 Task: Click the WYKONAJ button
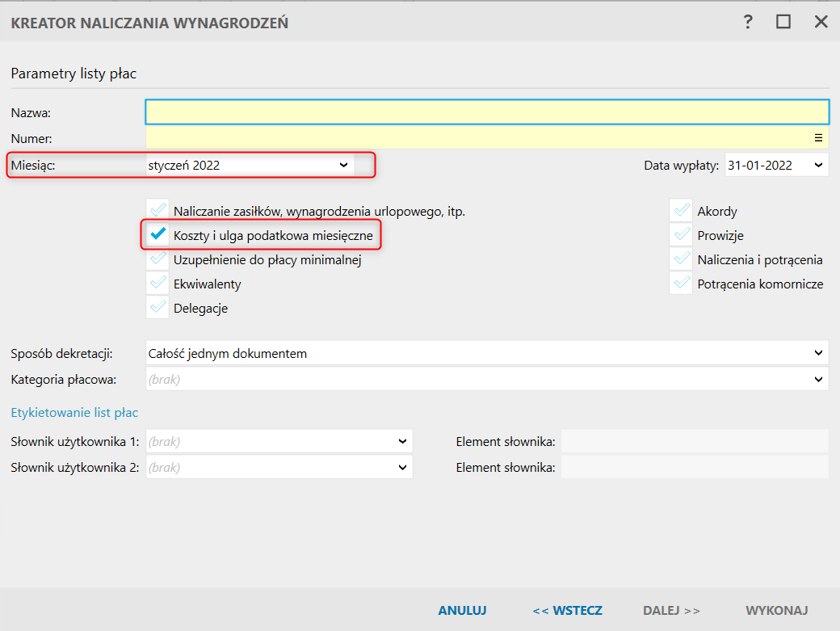click(x=776, y=610)
